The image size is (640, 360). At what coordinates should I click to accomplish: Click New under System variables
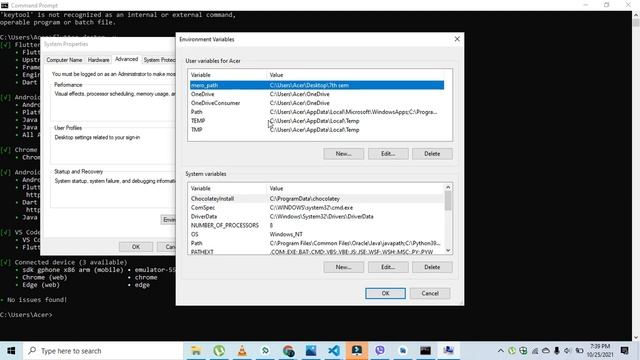(x=343, y=267)
